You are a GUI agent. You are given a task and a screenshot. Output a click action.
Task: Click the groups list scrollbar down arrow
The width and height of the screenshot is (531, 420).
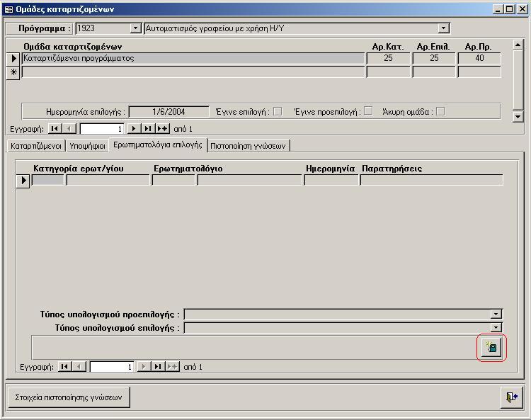[x=518, y=116]
